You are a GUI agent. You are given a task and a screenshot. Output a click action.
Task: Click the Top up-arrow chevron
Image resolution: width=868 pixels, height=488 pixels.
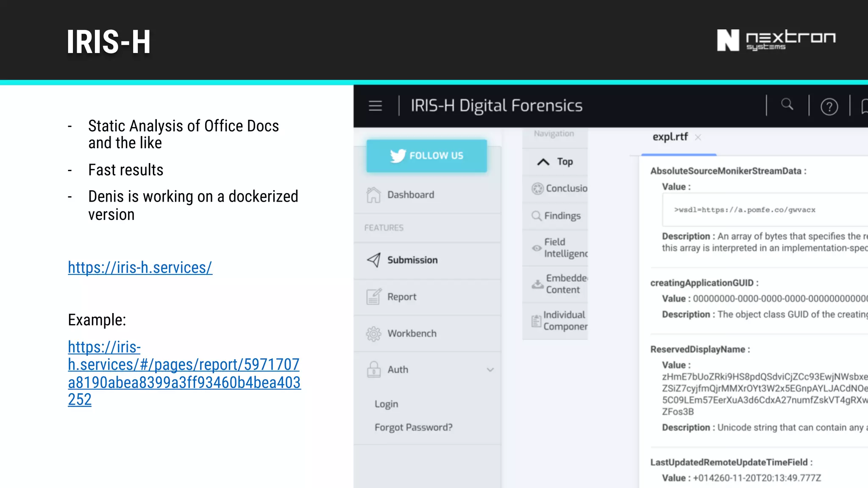(543, 162)
